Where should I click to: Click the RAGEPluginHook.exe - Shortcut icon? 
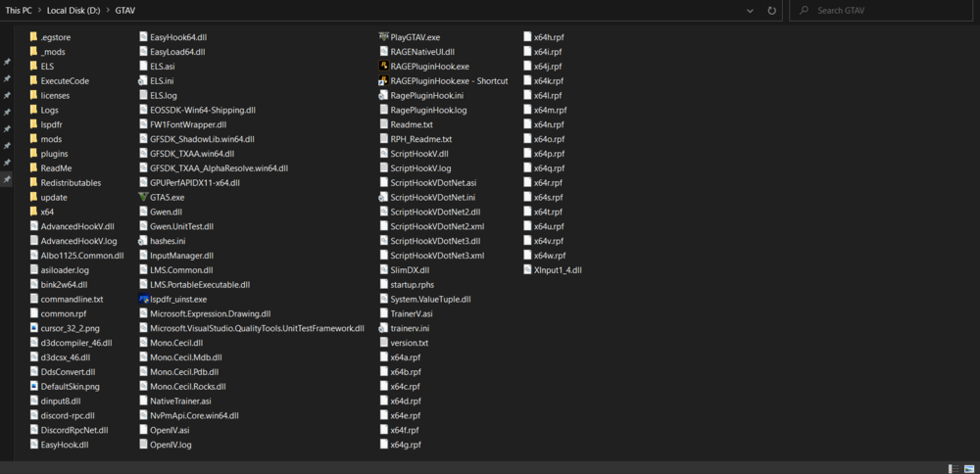384,80
